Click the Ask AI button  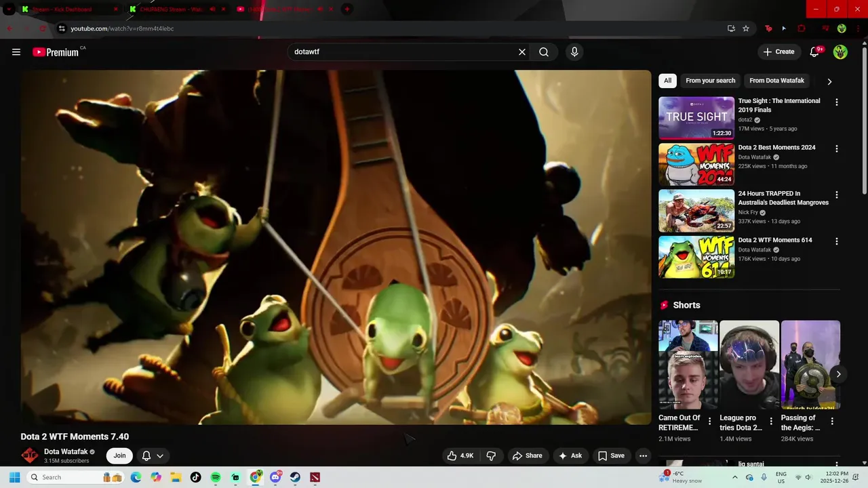coord(570,455)
